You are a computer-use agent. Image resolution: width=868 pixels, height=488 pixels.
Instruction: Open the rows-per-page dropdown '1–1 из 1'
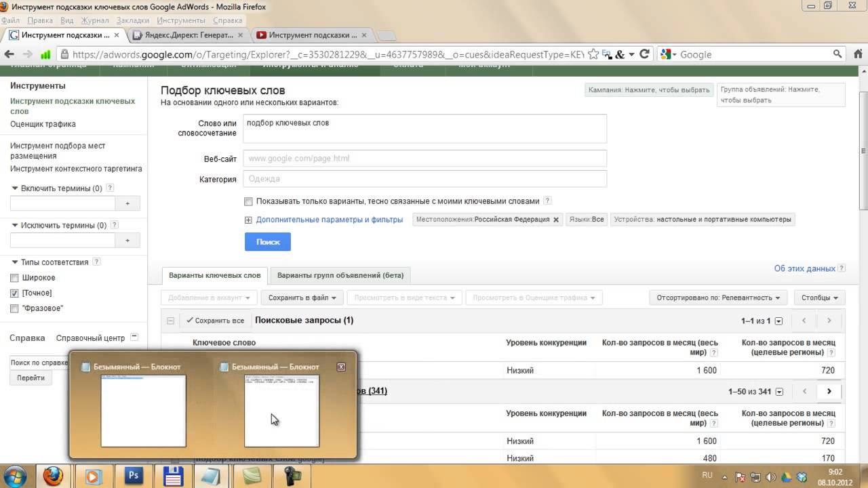click(779, 321)
